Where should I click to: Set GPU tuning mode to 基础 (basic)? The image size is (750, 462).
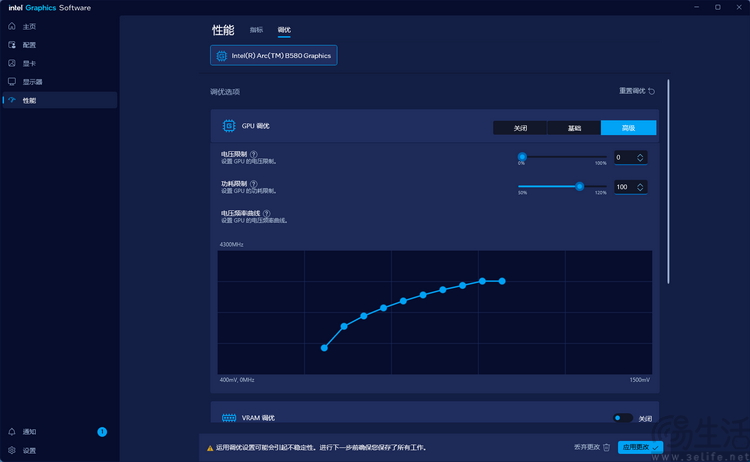click(x=574, y=128)
